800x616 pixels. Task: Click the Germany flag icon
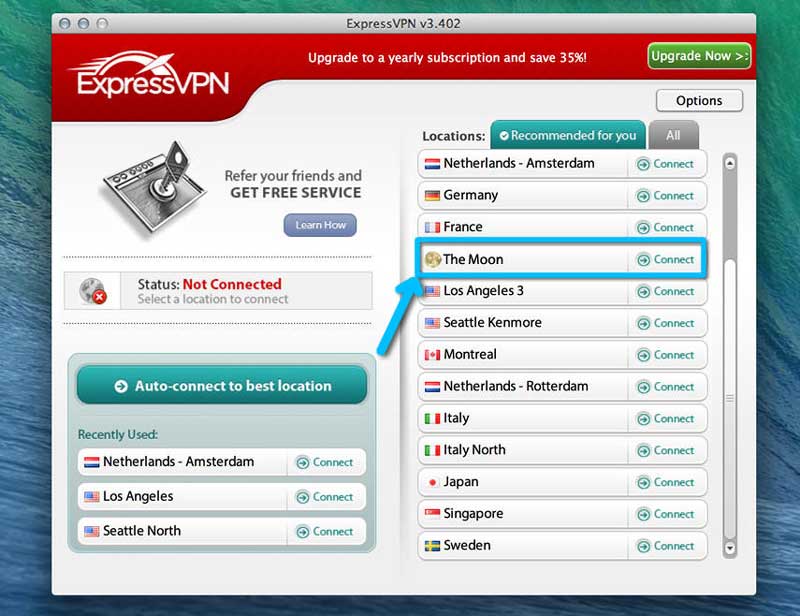[x=432, y=196]
